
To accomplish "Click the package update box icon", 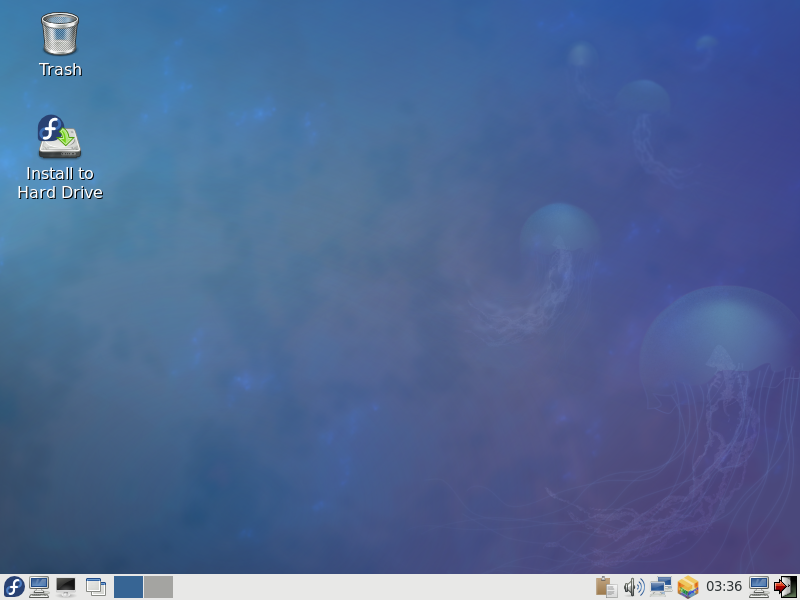I will (x=687, y=587).
